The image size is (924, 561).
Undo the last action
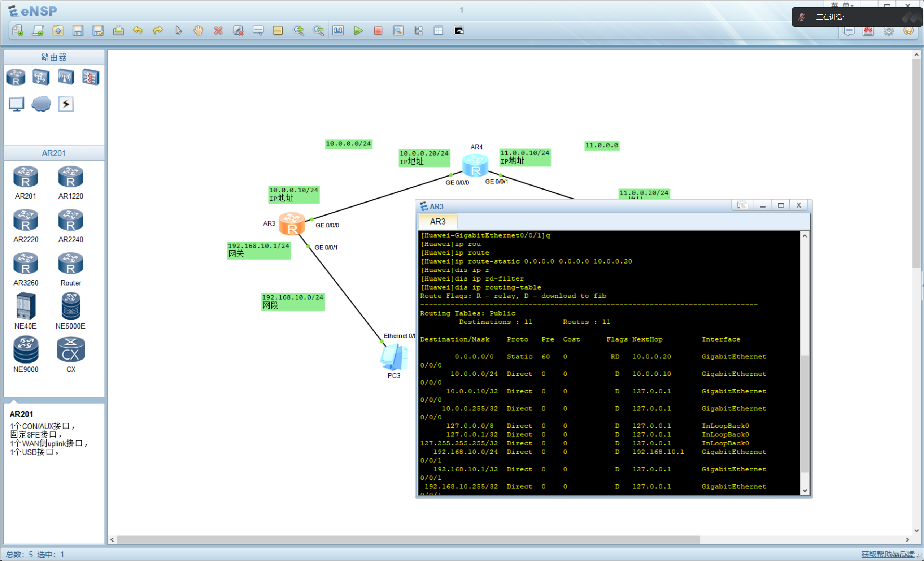tap(138, 30)
